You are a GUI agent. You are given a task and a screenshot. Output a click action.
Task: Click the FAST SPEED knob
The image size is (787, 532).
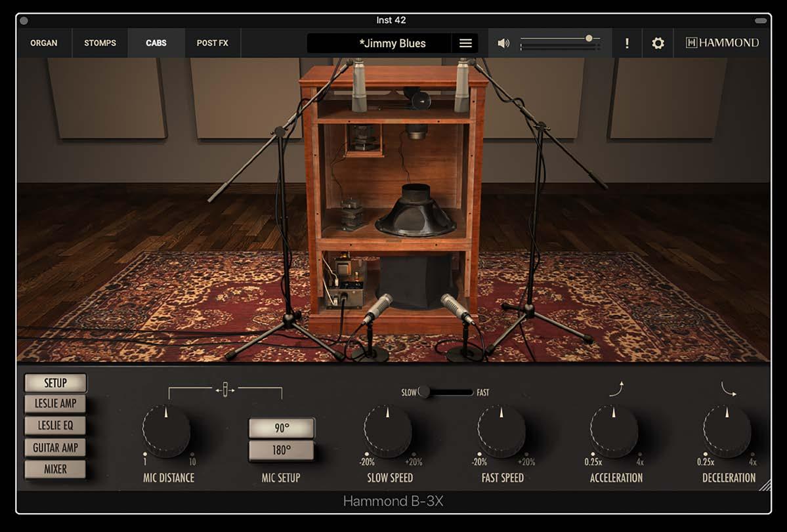pos(501,431)
